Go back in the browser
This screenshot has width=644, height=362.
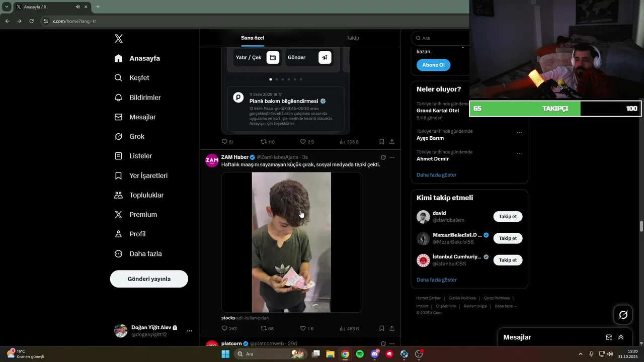pos(7,21)
